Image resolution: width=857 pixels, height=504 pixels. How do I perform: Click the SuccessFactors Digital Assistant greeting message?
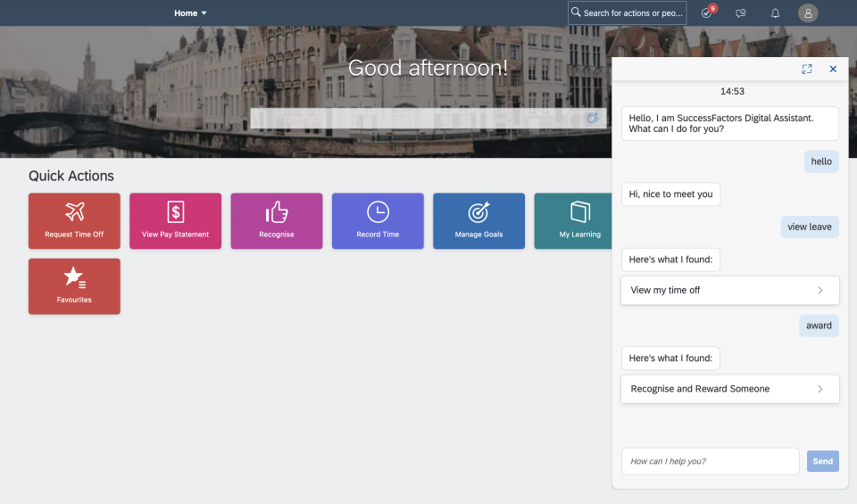729,123
